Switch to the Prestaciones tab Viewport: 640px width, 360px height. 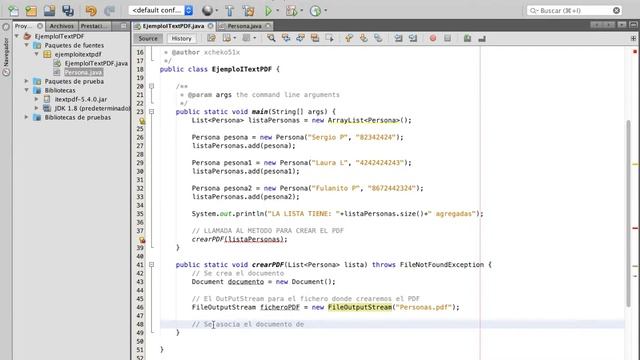click(x=94, y=26)
